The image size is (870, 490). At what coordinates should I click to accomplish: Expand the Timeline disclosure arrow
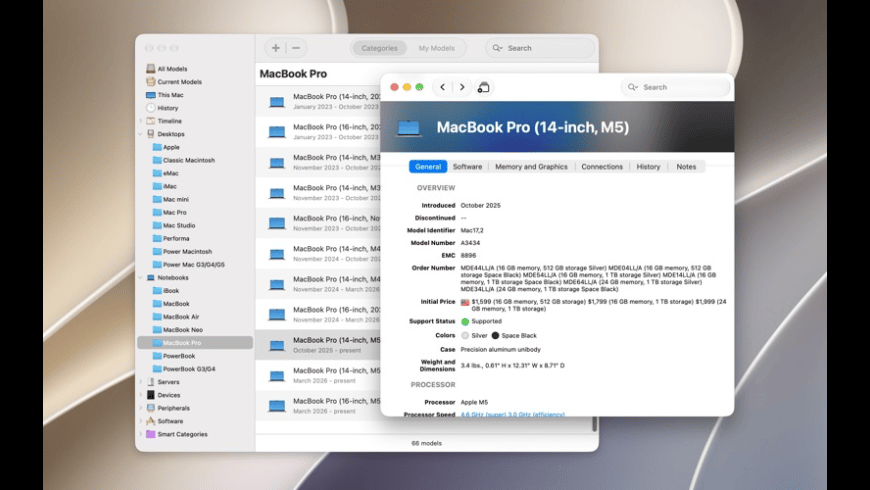pos(140,121)
